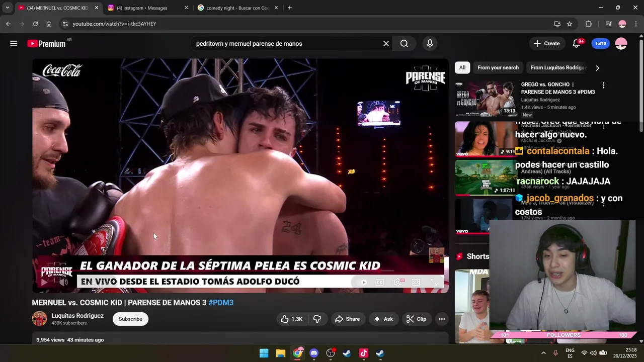Open the GTA San Andreas tracks thumbnail
The width and height of the screenshot is (644, 362).
point(485,177)
